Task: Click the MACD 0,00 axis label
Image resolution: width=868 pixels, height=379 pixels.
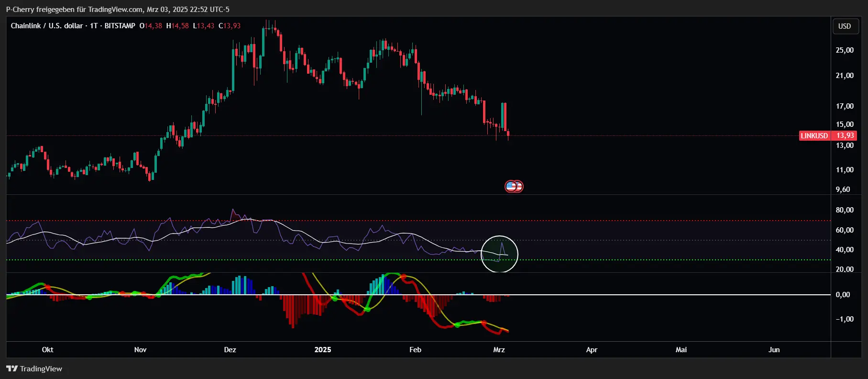Action: [843, 295]
